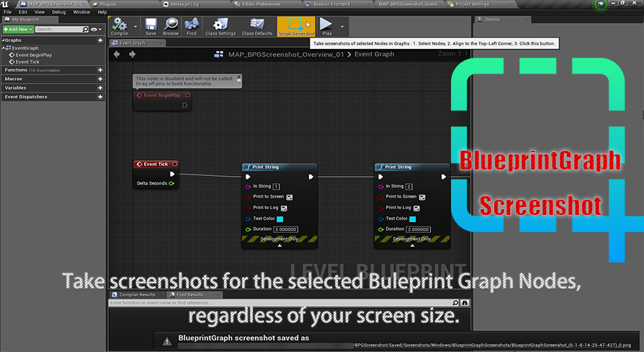Toggle Print to Screen on first Print String
644x352 pixels.
click(290, 197)
